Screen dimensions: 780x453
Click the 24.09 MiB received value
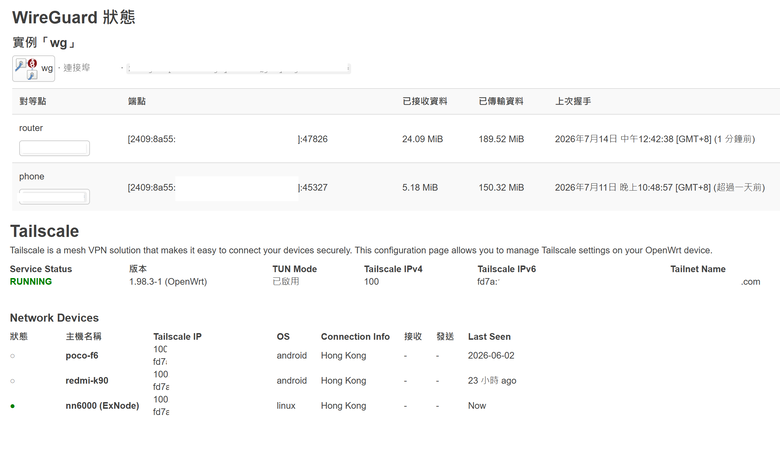[422, 139]
